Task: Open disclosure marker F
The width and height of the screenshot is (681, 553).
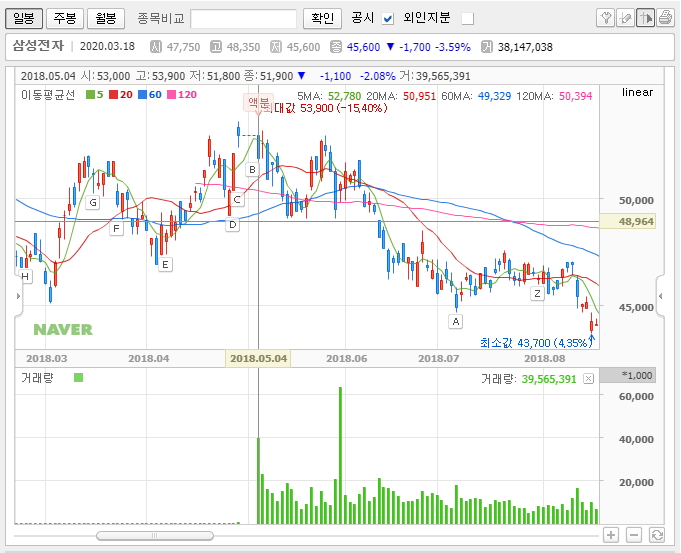Action: coord(116,228)
